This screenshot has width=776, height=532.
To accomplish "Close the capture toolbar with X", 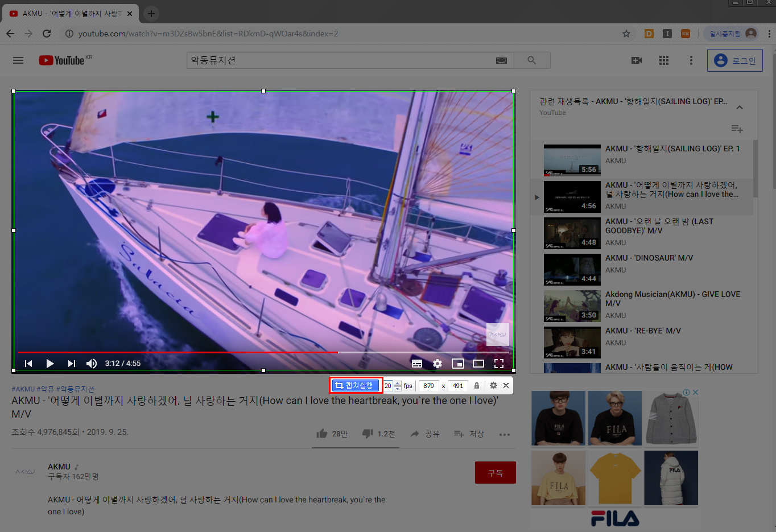I will click(x=506, y=386).
